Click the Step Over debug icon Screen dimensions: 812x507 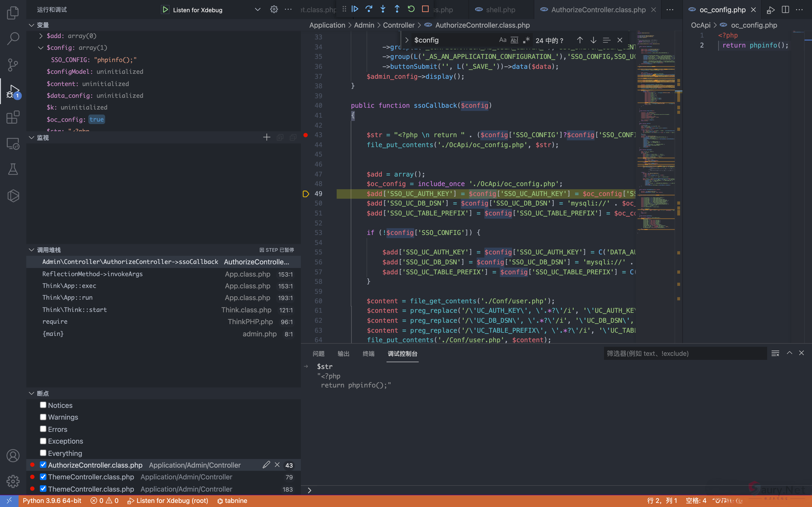pos(369,9)
